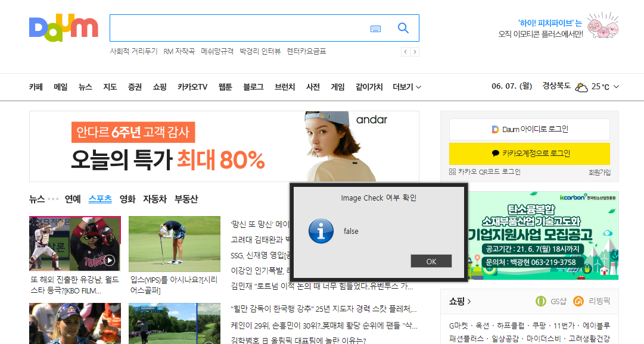Click the news more dots icon

(53, 199)
